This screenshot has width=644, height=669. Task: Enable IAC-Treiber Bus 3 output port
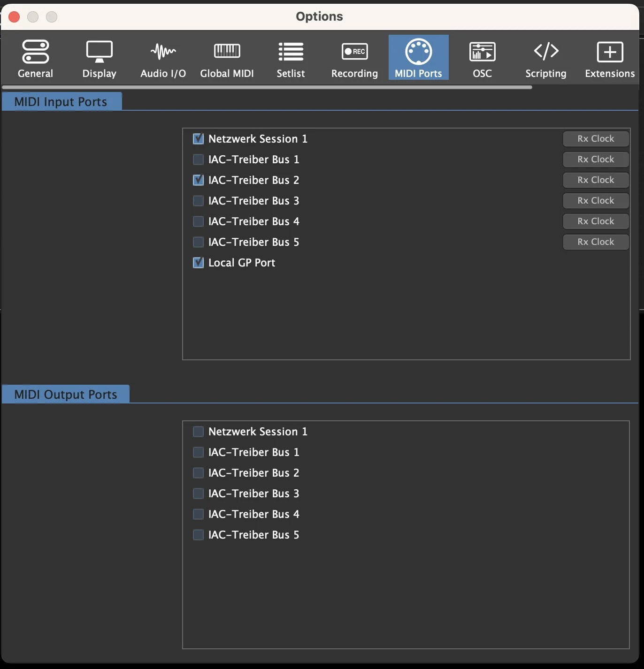point(198,493)
